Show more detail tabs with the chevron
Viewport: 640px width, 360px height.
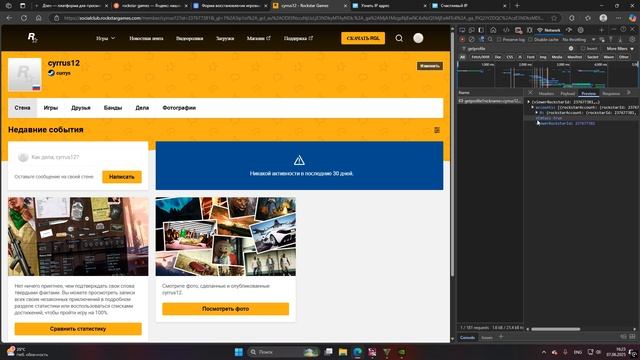pyautogui.click(x=629, y=93)
